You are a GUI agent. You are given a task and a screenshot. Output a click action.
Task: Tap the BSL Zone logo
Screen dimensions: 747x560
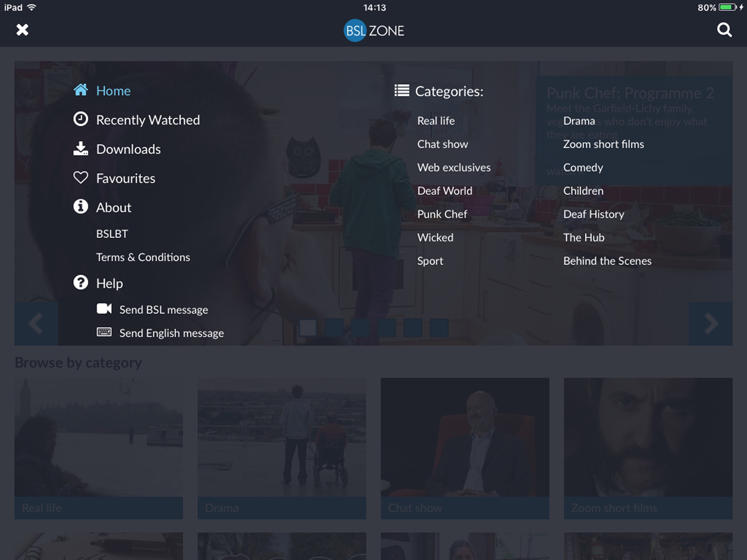coord(373,31)
